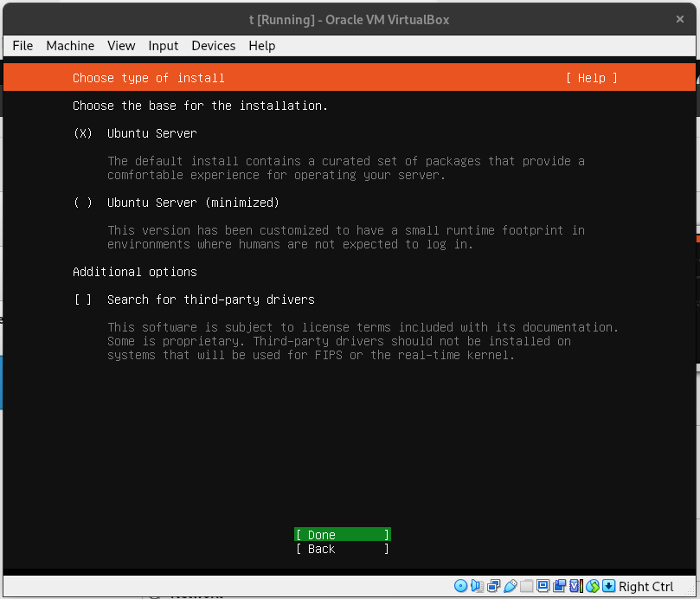Select Back to return to previous step
This screenshot has width=700, height=599.
click(x=342, y=549)
